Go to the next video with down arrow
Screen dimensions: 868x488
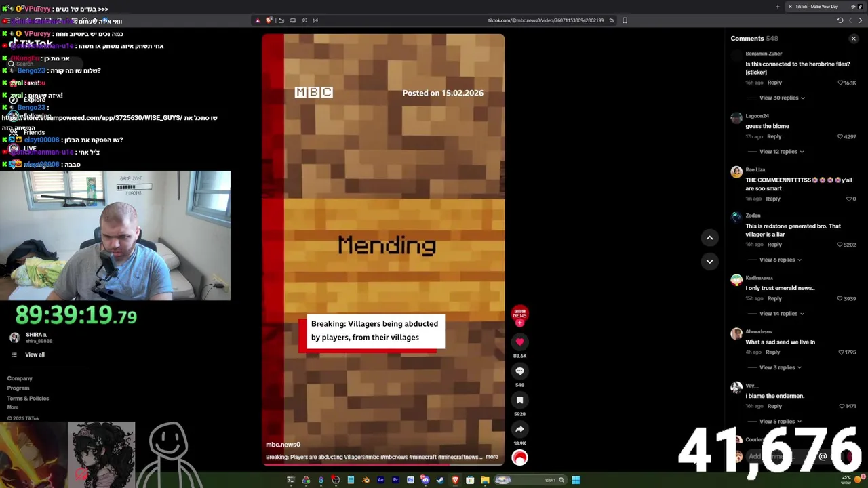tap(709, 261)
